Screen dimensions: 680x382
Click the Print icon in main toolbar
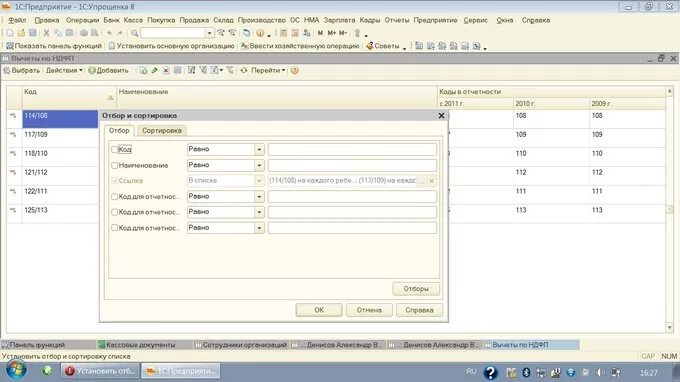pos(84,33)
